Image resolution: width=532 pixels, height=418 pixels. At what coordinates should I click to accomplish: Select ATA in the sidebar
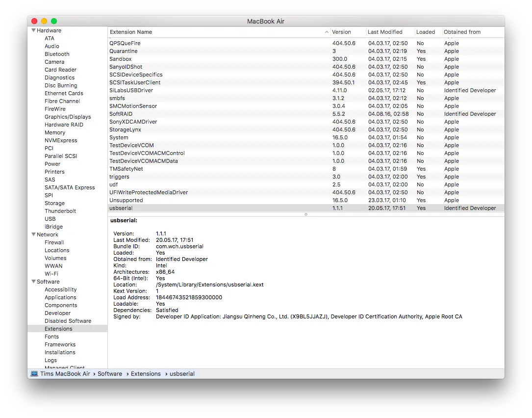[x=49, y=38]
